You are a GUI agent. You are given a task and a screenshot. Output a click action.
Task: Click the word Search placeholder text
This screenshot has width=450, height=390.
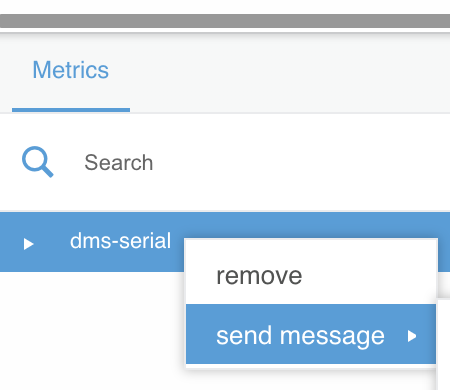pyautogui.click(x=119, y=163)
